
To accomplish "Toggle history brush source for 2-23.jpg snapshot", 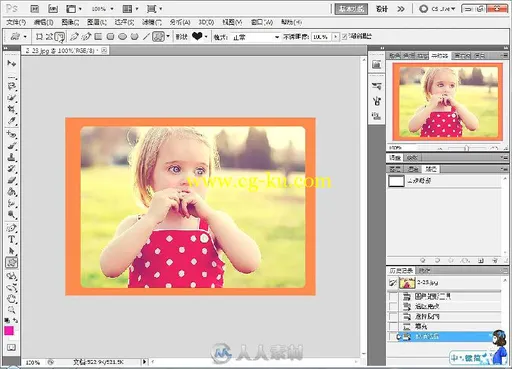I will [393, 283].
